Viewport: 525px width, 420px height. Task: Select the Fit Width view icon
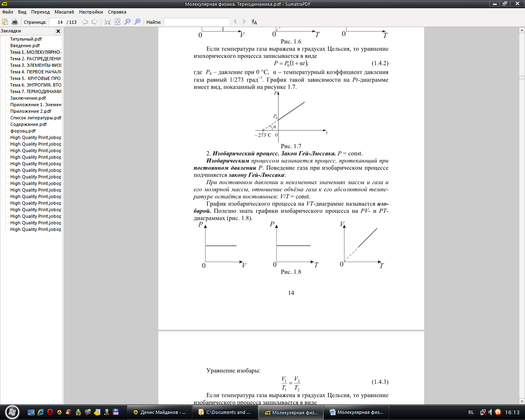[x=107, y=22]
